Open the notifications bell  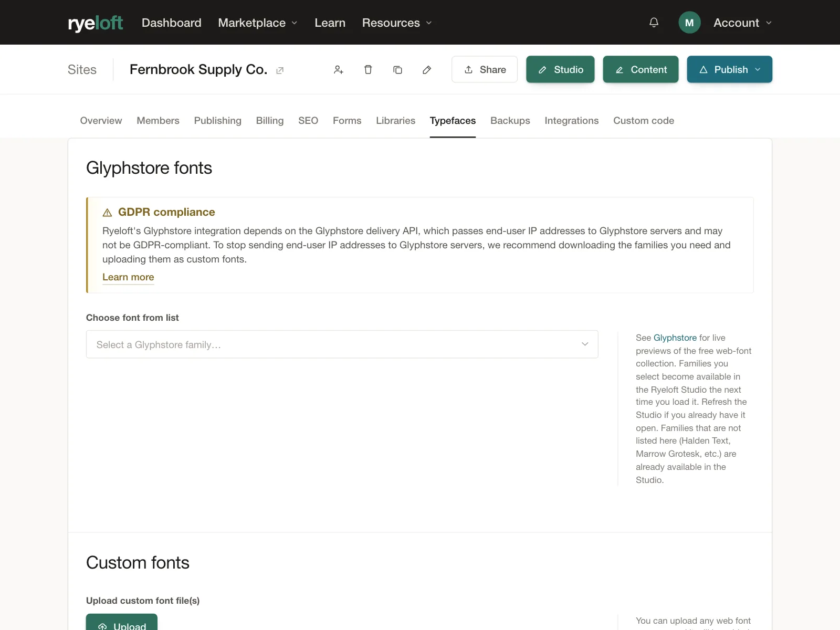[x=654, y=23]
